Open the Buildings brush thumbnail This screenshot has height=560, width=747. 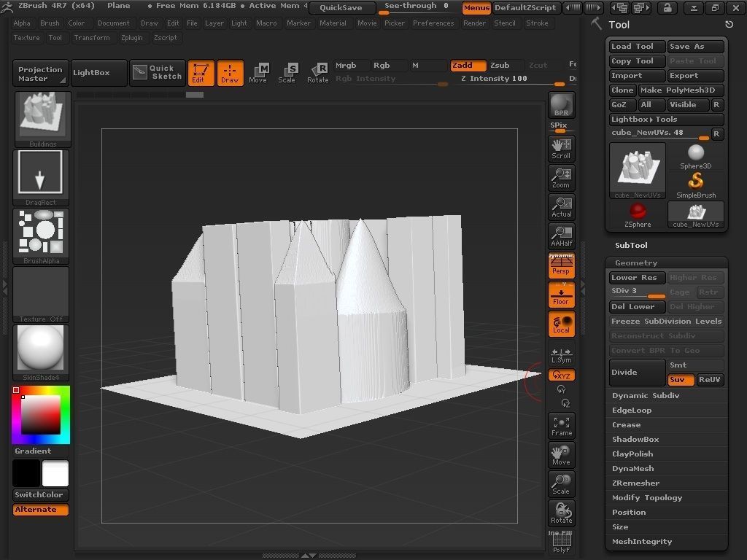[42, 119]
